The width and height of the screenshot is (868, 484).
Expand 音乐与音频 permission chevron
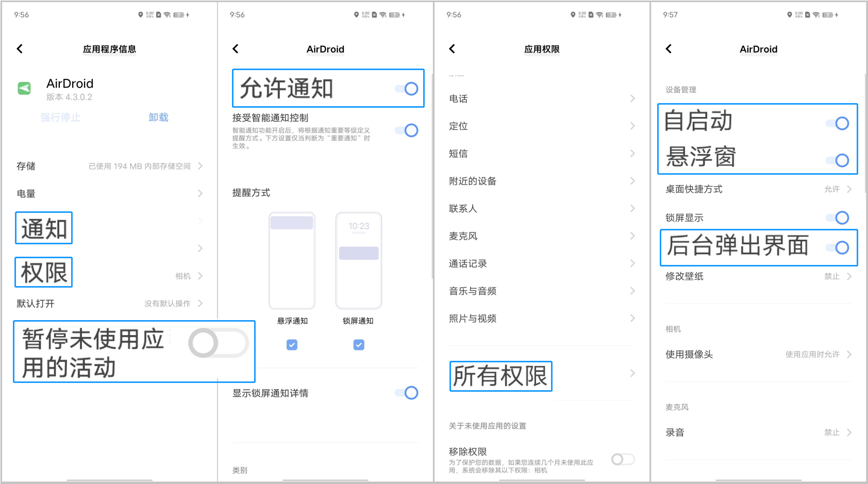pos(632,291)
